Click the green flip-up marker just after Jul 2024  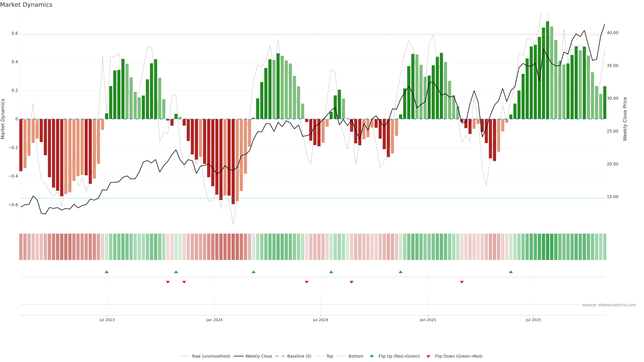coord(331,272)
